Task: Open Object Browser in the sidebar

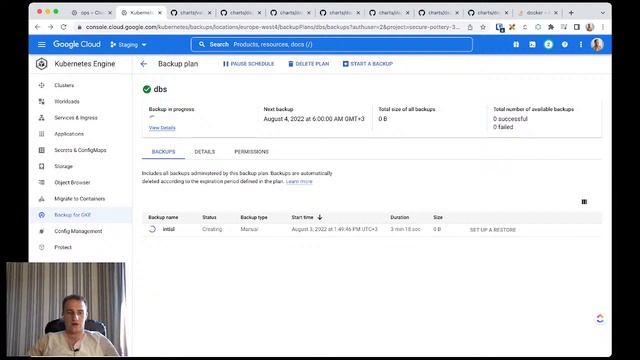Action: click(72, 182)
